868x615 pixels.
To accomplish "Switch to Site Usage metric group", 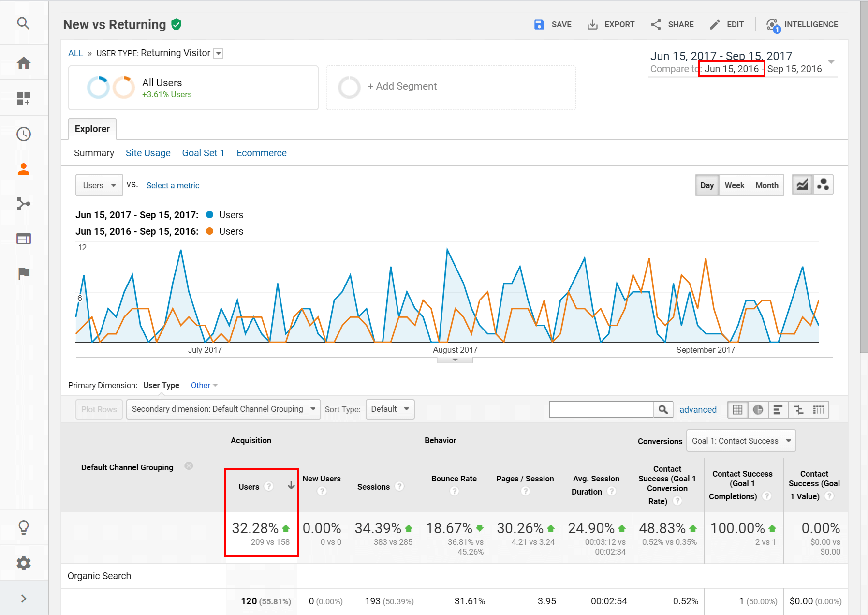I will coord(148,153).
